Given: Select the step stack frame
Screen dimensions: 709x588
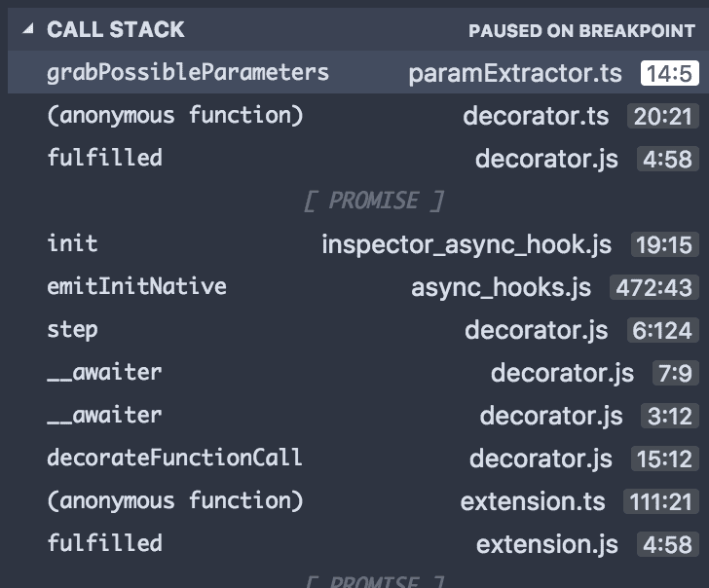Looking at the screenshot, I should click(x=72, y=329).
